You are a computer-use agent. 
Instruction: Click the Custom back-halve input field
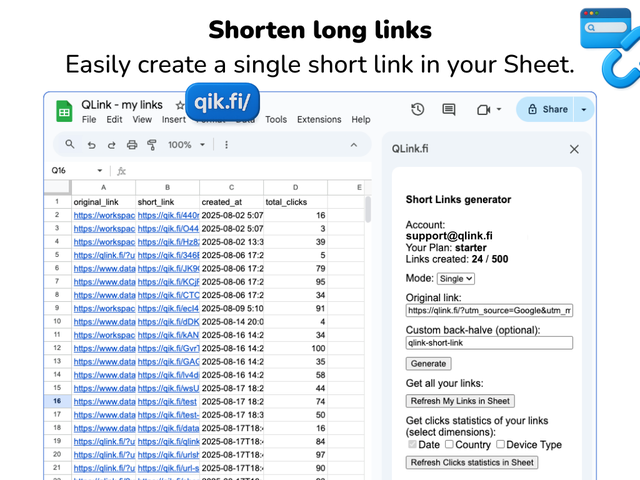pyautogui.click(x=489, y=343)
